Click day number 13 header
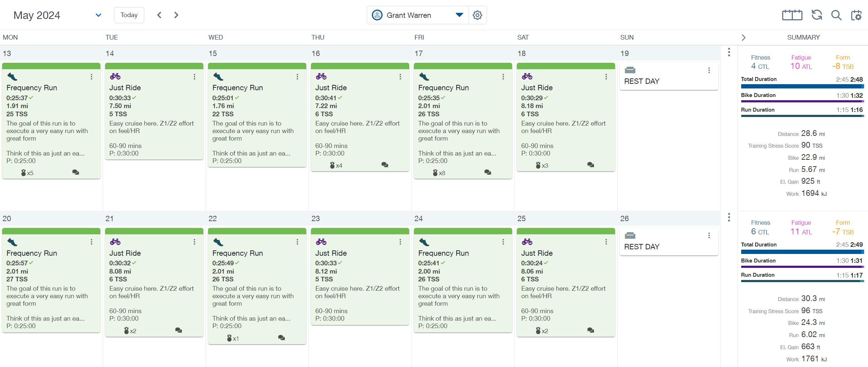The width and height of the screenshot is (868, 367). [7, 53]
